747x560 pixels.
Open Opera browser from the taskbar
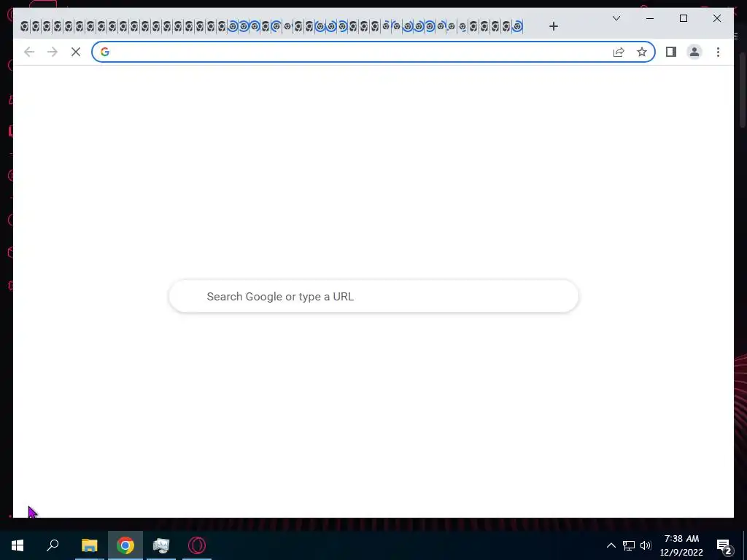click(197, 545)
